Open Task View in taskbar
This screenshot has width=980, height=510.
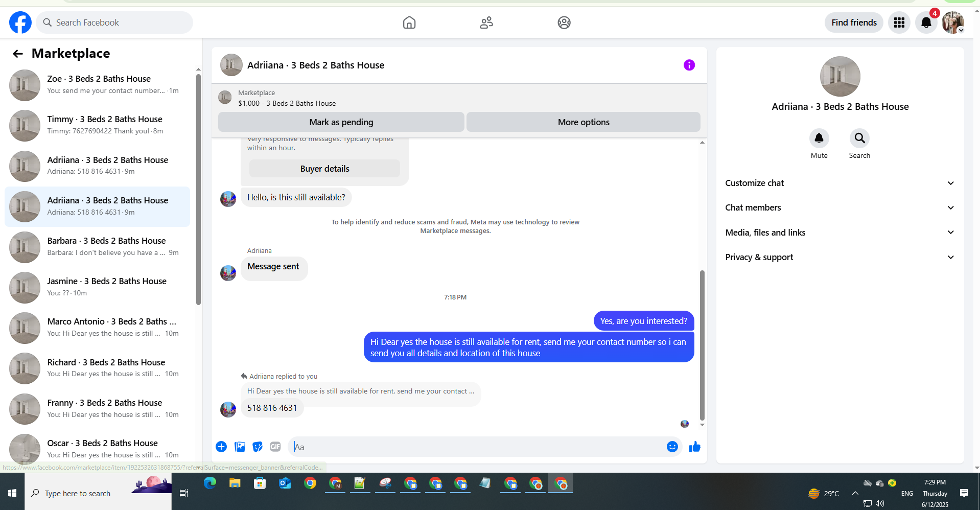[184, 493]
